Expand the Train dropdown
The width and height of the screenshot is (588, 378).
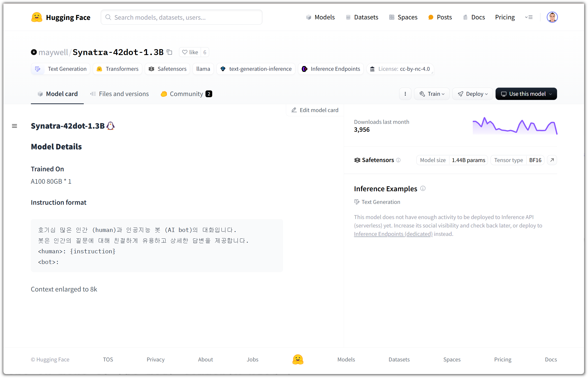tap(432, 94)
